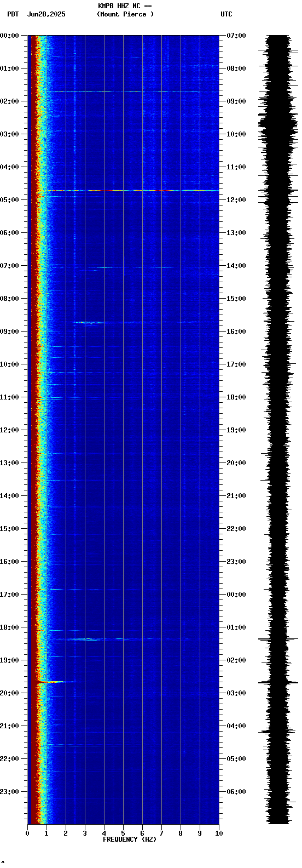Image resolution: width=302 pixels, height=868 pixels.
Task: Click PDT time label '00:00'
Action: click(9, 36)
